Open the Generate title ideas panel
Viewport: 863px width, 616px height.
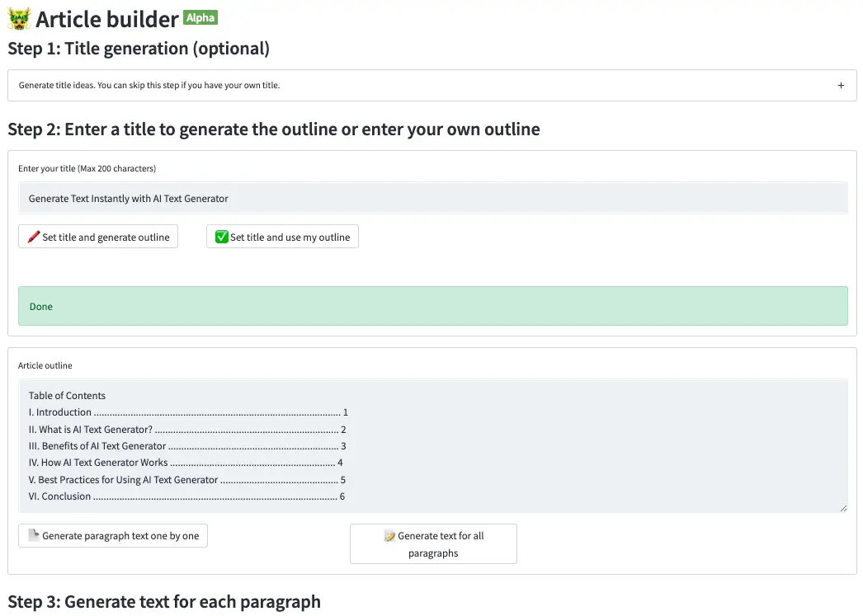click(432, 85)
